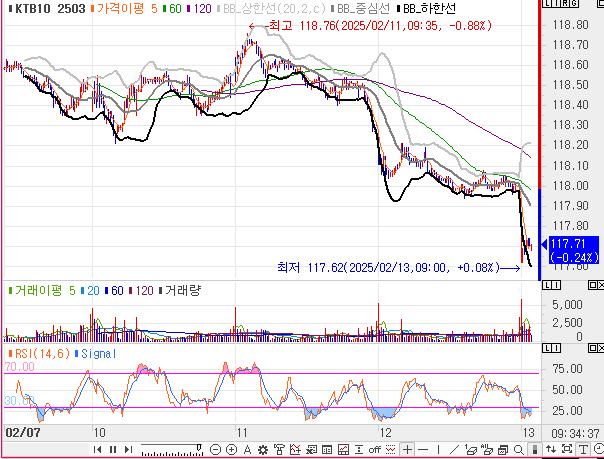Click 118.80 on the price axis
This screenshot has height=459, width=604.
point(570,25)
